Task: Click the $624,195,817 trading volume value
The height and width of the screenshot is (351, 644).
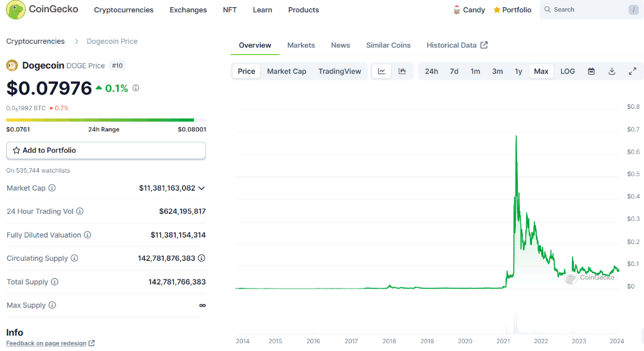Action: pyautogui.click(x=182, y=211)
